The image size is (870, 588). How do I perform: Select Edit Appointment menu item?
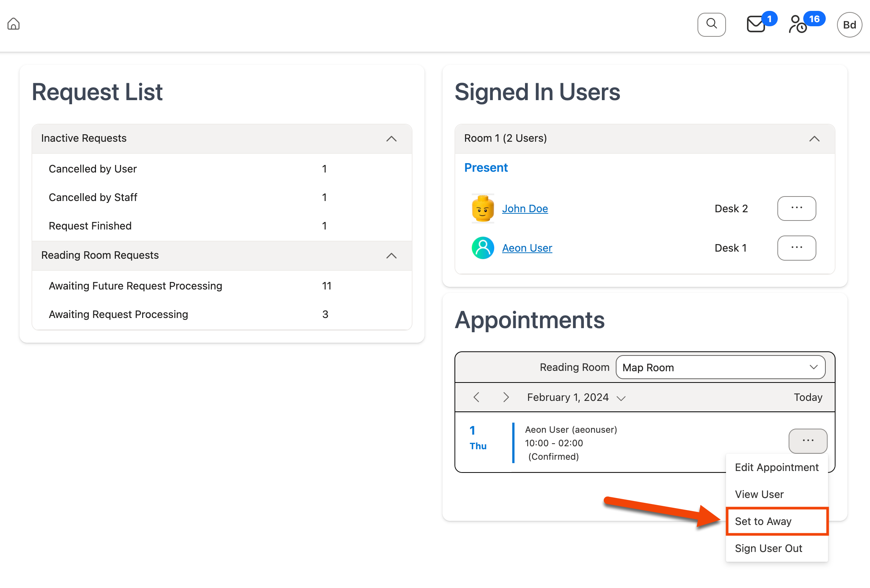click(777, 467)
